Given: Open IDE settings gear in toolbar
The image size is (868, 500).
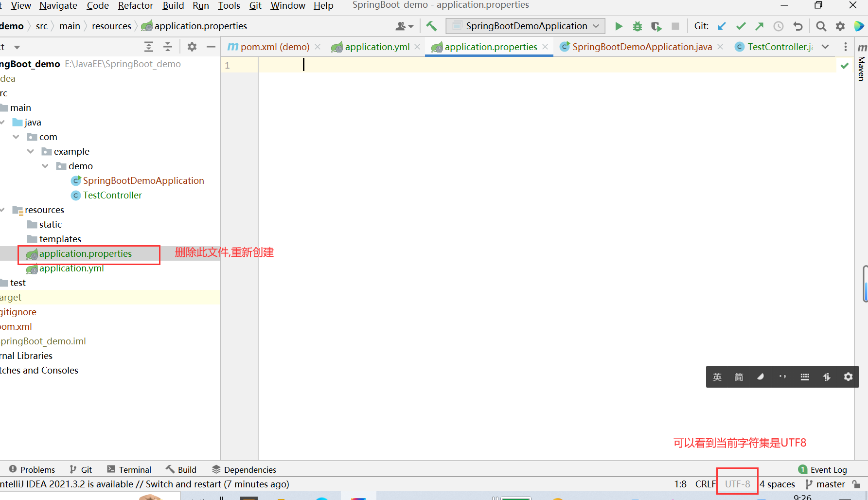Looking at the screenshot, I should (x=840, y=26).
